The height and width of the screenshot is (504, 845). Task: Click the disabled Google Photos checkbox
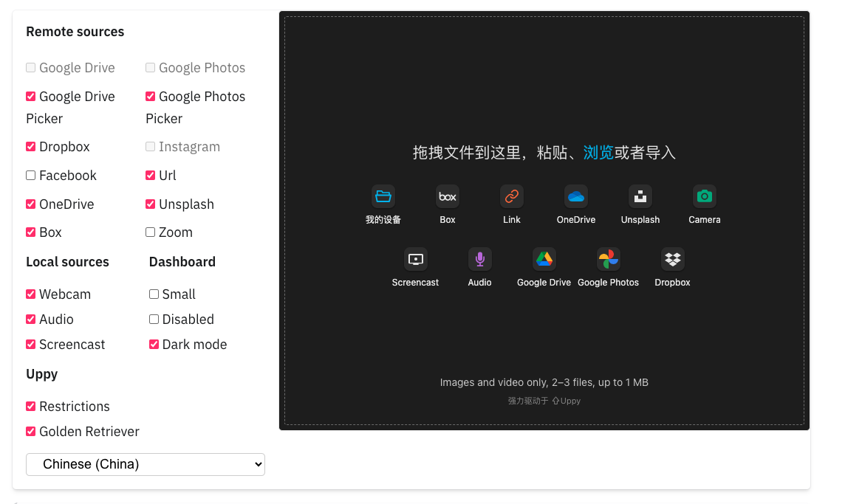[x=151, y=67]
